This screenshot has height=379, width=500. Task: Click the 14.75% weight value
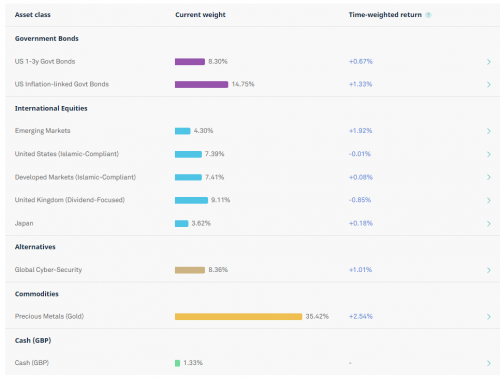click(x=243, y=84)
